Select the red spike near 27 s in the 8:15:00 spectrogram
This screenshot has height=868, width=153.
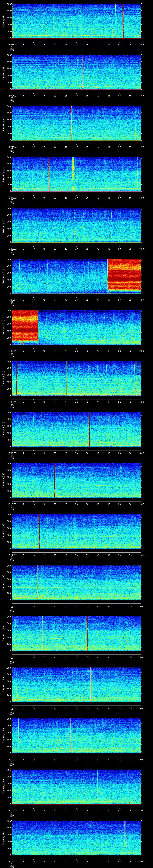71,736
